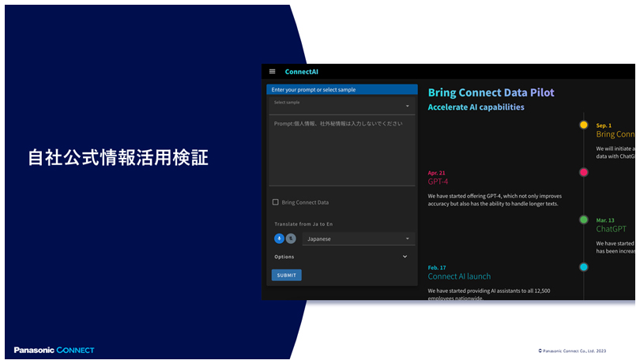Click the pink Apr. 21 timeline dot
The width and height of the screenshot is (640, 364).
click(584, 172)
